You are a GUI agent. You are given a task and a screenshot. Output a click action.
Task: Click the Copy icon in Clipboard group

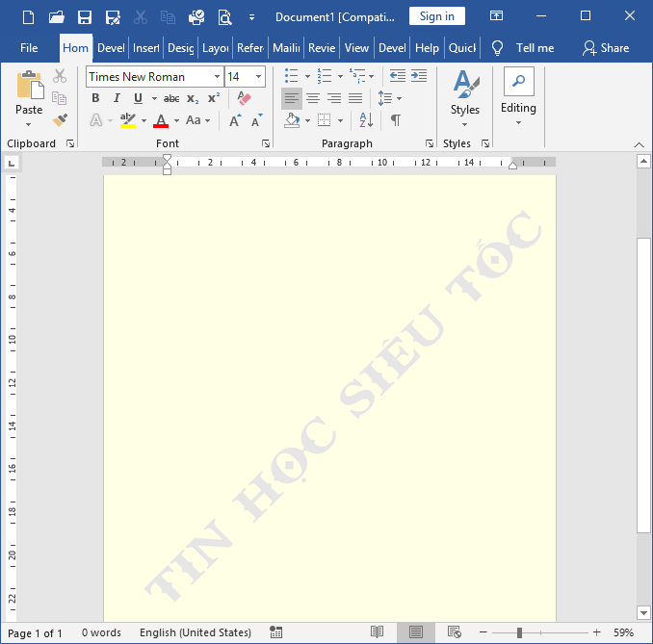[x=60, y=98]
